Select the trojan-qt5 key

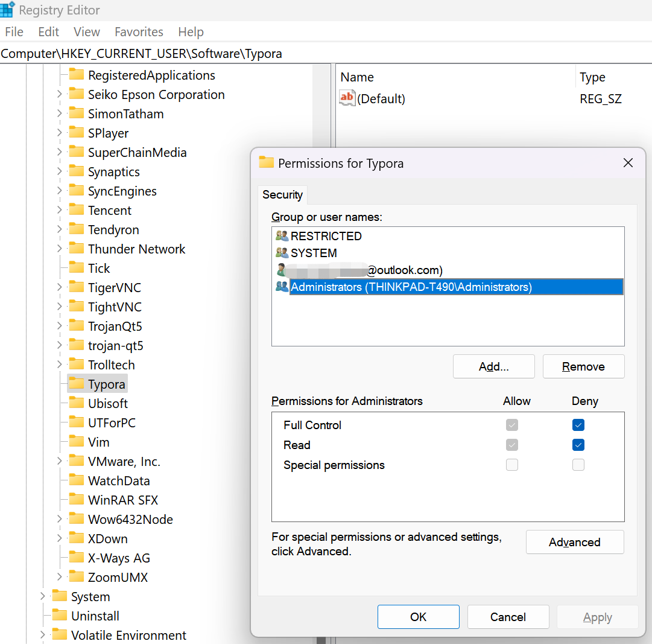[x=116, y=345]
